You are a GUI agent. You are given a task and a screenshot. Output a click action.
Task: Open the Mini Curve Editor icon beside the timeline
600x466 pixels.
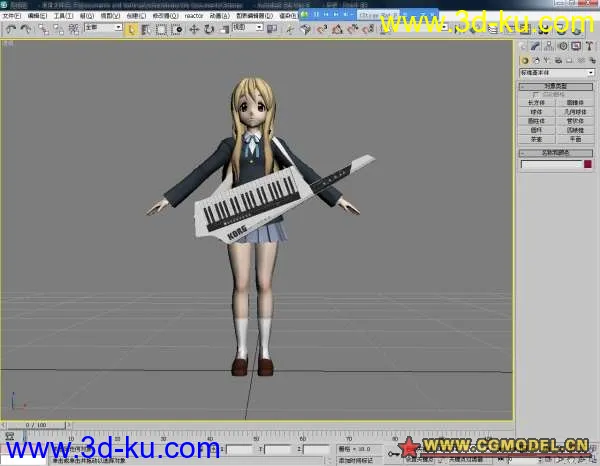click(10, 436)
